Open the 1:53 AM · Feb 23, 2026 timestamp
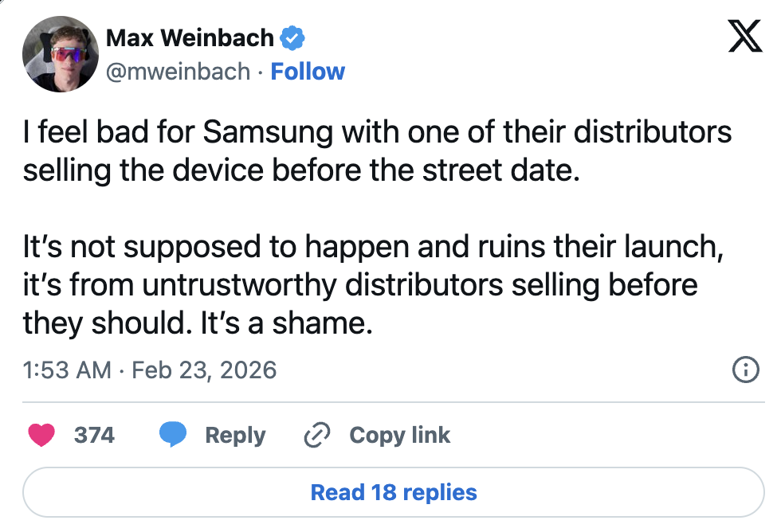The width and height of the screenshot is (781, 532). coord(150,370)
